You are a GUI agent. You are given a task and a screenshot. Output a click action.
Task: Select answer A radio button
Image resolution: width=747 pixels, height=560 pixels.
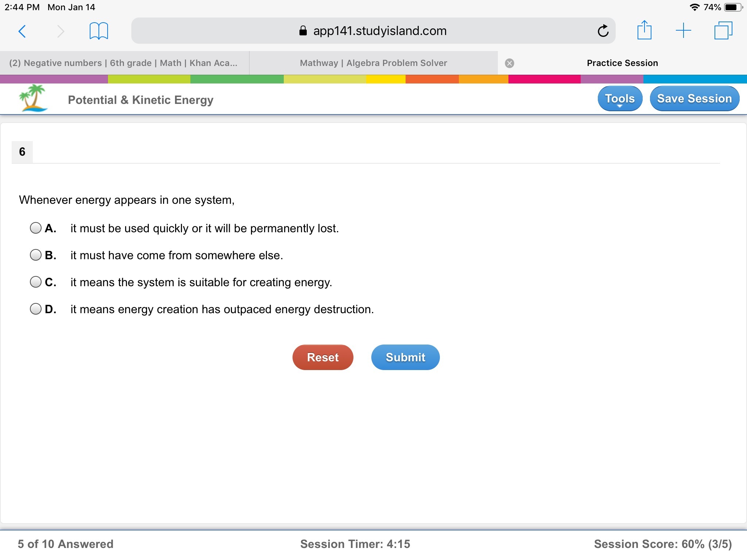point(36,228)
